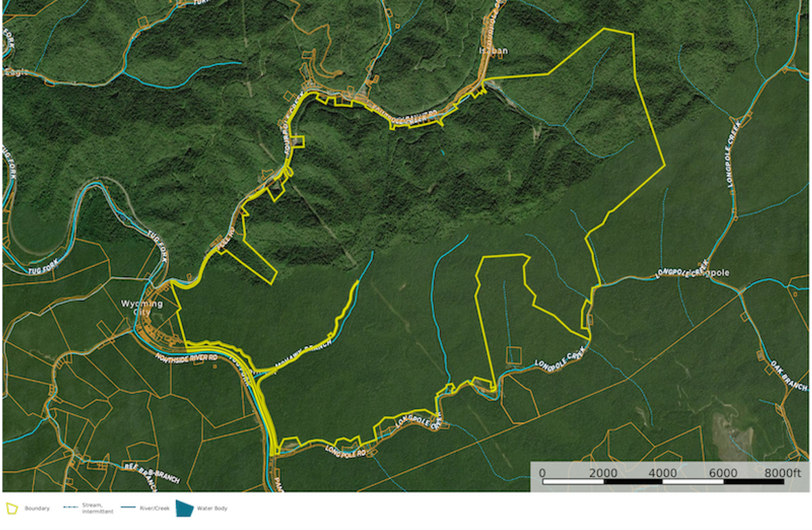Select the Iaban town label
The height and width of the screenshot is (530, 812).
[493, 51]
